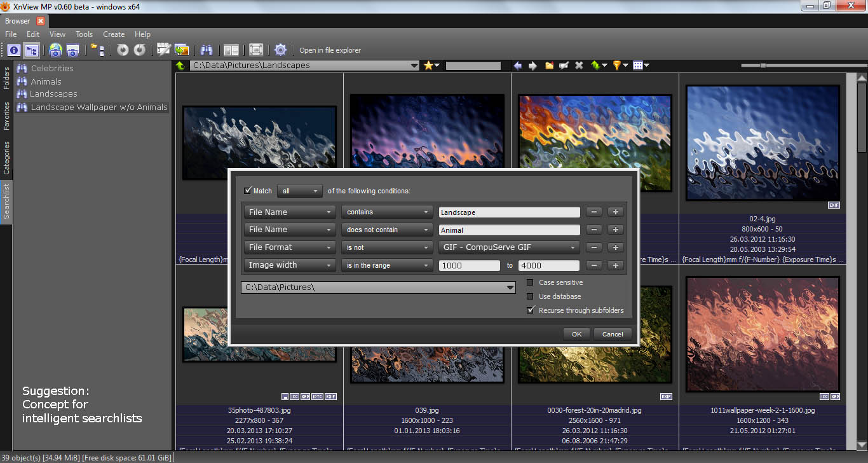
Task: Open the View menu
Action: pyautogui.click(x=57, y=34)
